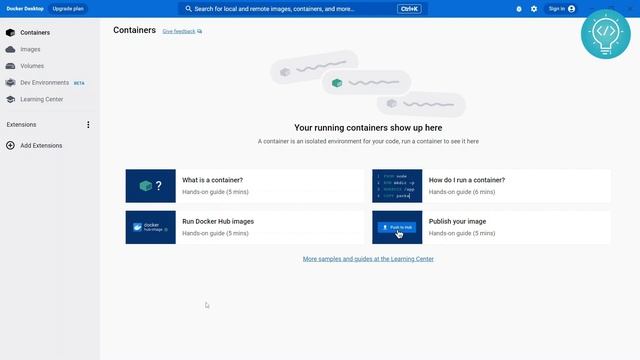Click the Sign in button
Image resolution: width=640 pixels, height=360 pixels.
coord(562,9)
